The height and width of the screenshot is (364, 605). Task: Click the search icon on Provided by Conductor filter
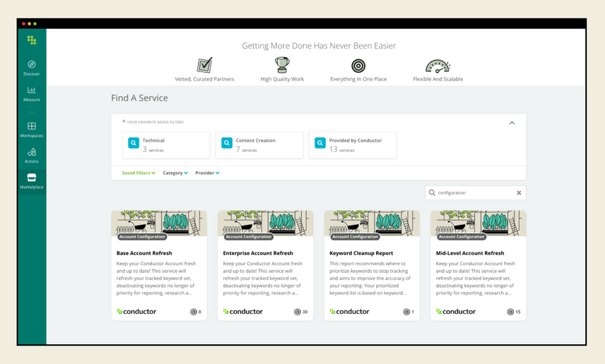tap(320, 143)
